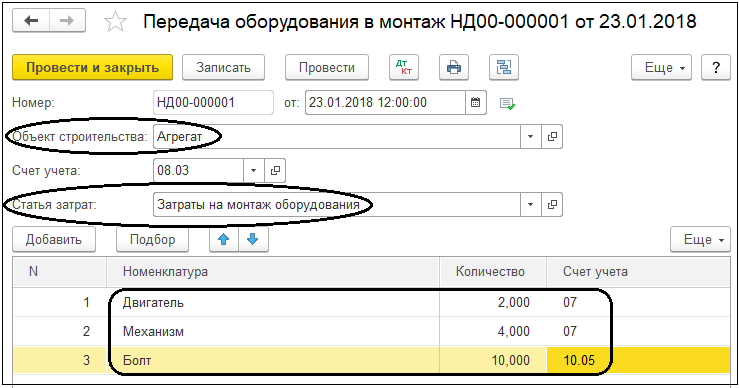Click Провести и закрыть button
This screenshot has width=739, height=388.
pos(92,67)
